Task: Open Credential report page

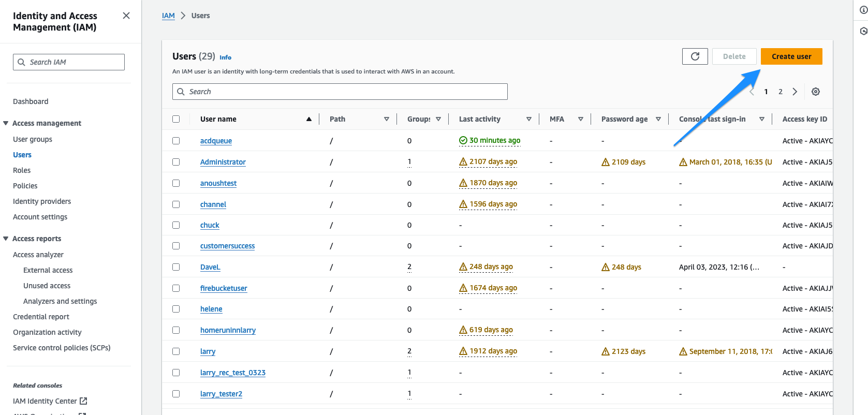Action: pos(41,317)
